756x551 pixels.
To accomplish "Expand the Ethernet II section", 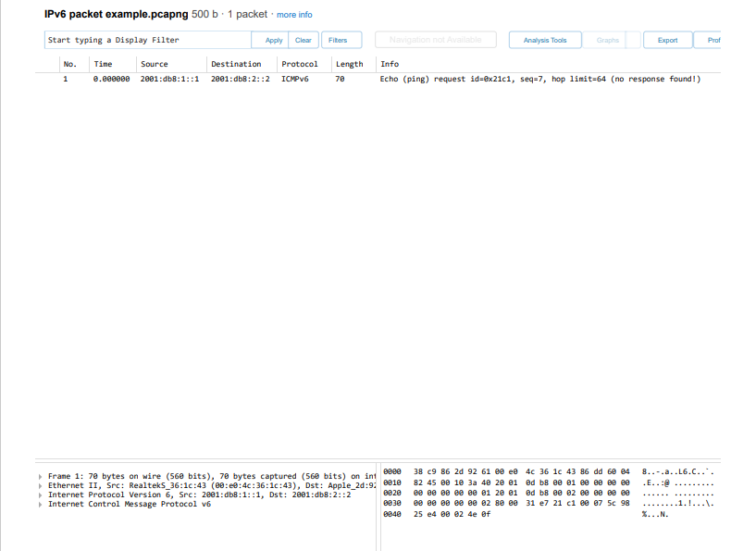I will (41, 484).
